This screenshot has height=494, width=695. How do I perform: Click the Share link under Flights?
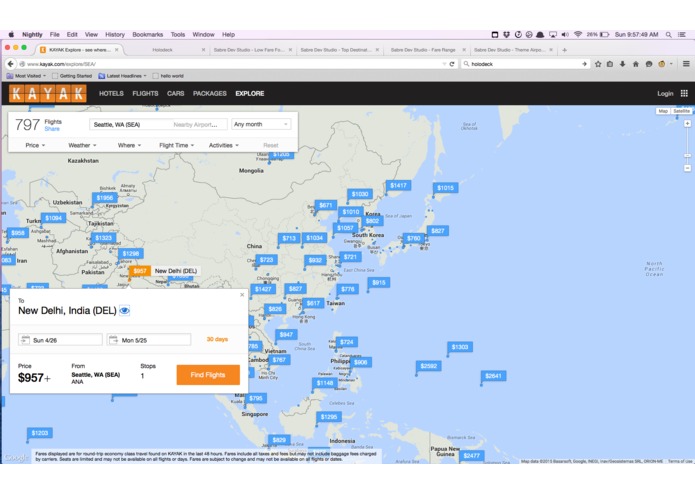coord(52,129)
